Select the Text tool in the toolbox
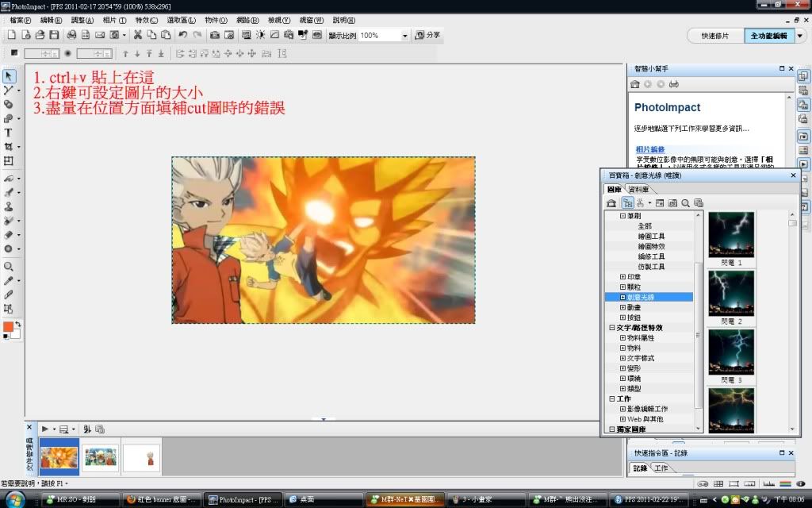The image size is (812, 508). click(x=9, y=133)
